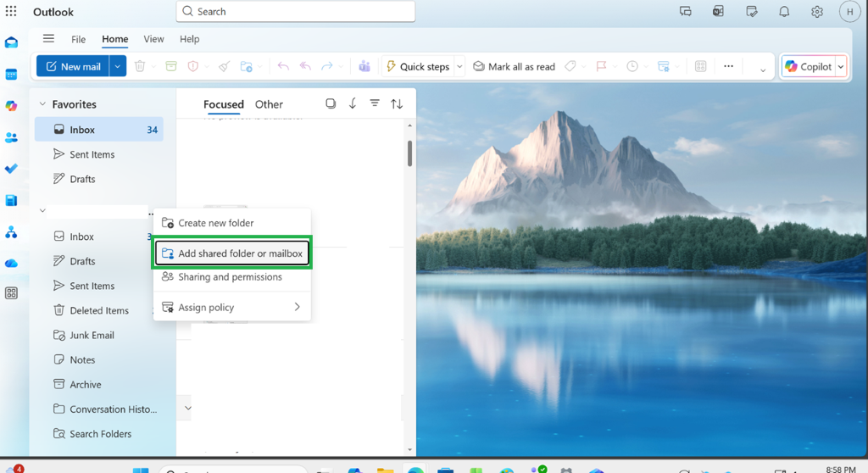Image resolution: width=868 pixels, height=473 pixels.
Task: Switch to the Home ribbon tab
Action: tap(115, 39)
